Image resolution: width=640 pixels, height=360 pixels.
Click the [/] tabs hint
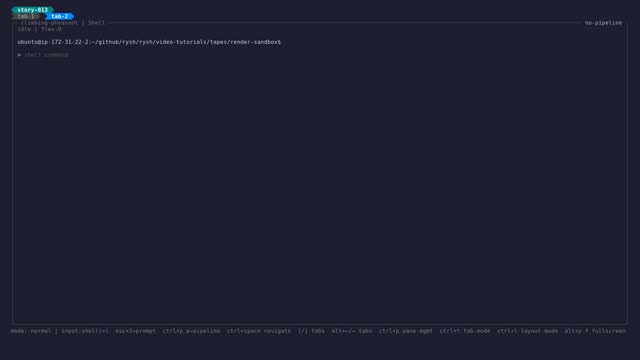[311, 331]
